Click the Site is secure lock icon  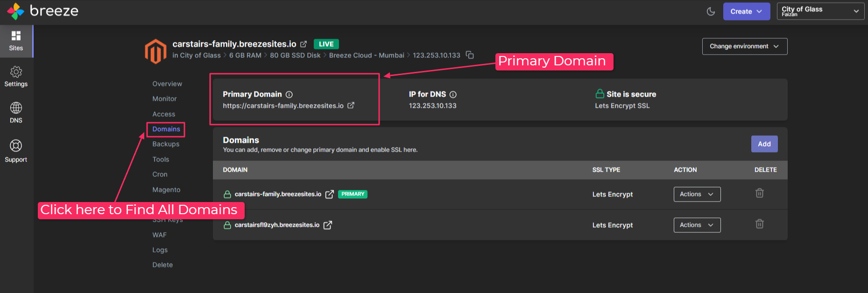[600, 94]
